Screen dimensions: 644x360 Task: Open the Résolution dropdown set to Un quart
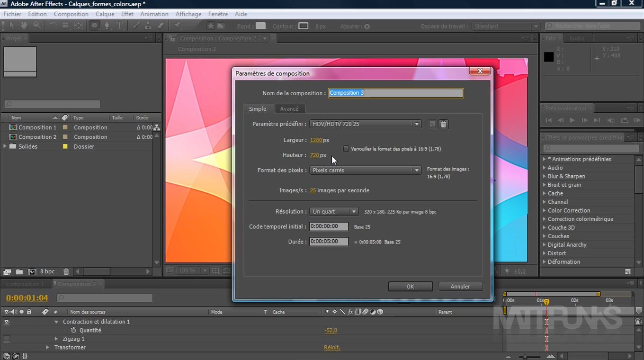click(x=334, y=212)
